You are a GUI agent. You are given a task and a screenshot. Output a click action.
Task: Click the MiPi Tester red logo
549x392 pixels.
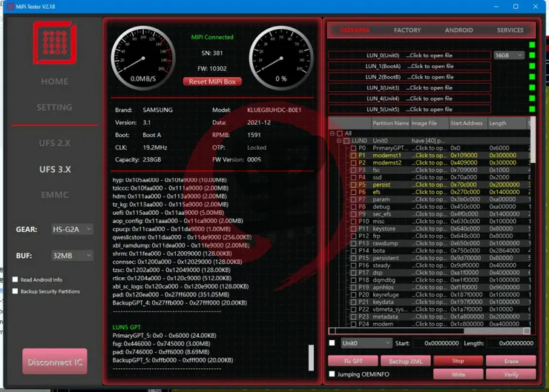[x=55, y=43]
